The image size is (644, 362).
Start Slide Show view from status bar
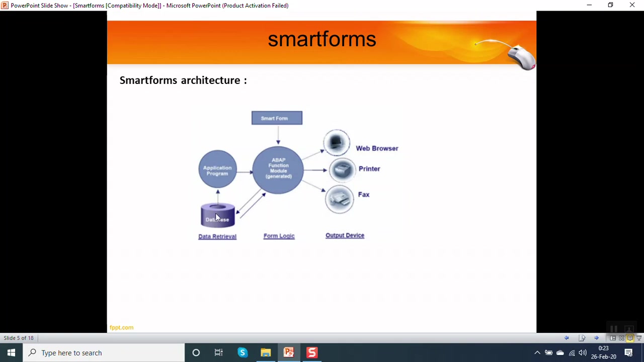coord(639,338)
